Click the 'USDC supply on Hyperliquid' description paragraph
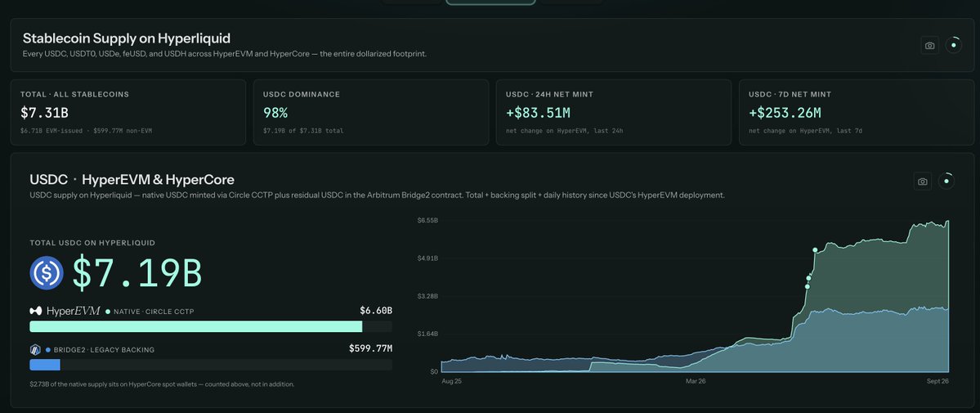Screen dimensions: 980x413 click(x=377, y=195)
